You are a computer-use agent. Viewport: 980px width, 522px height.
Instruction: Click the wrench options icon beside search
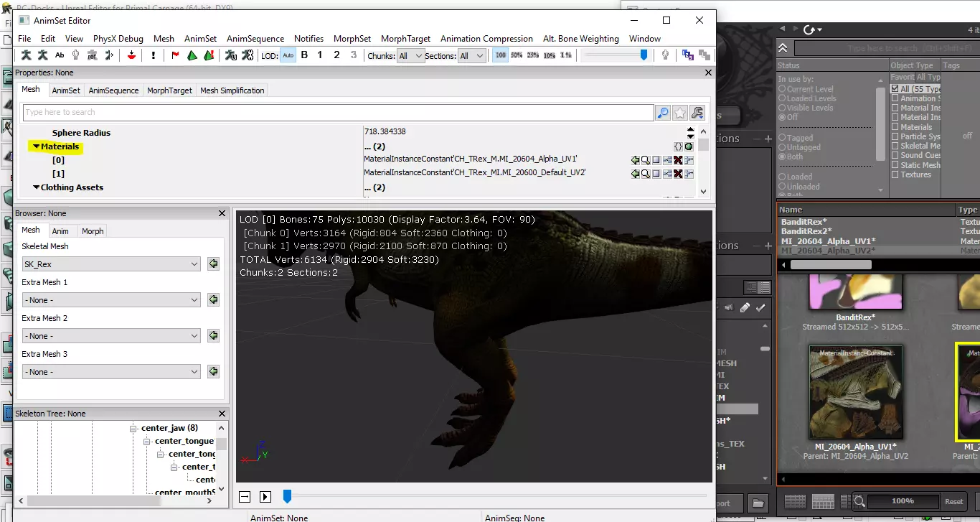[x=697, y=113]
